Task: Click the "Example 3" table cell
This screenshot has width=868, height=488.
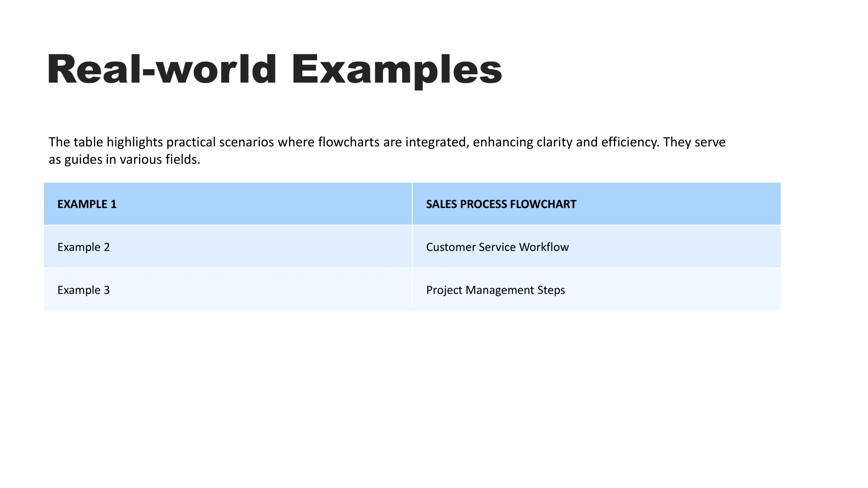Action: (x=83, y=290)
